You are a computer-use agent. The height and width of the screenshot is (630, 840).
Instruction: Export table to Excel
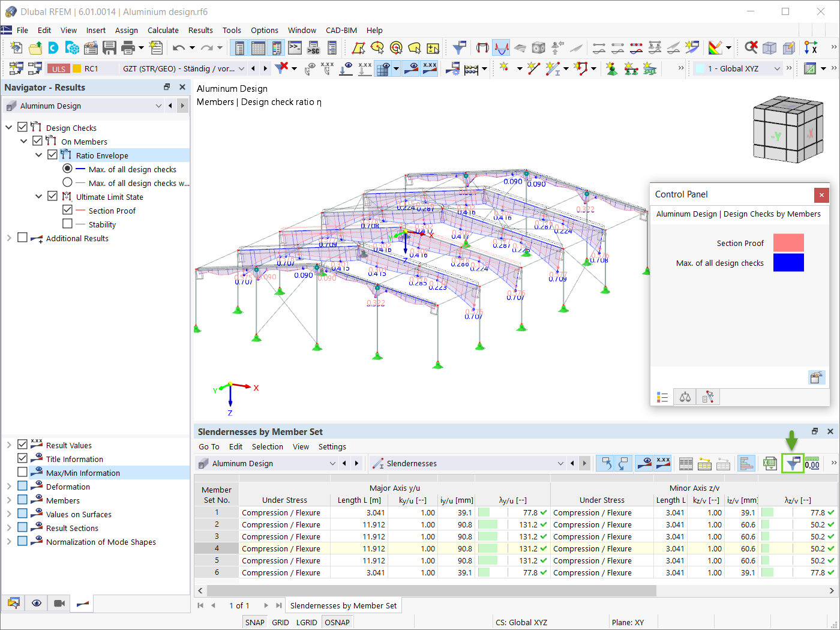[770, 463]
